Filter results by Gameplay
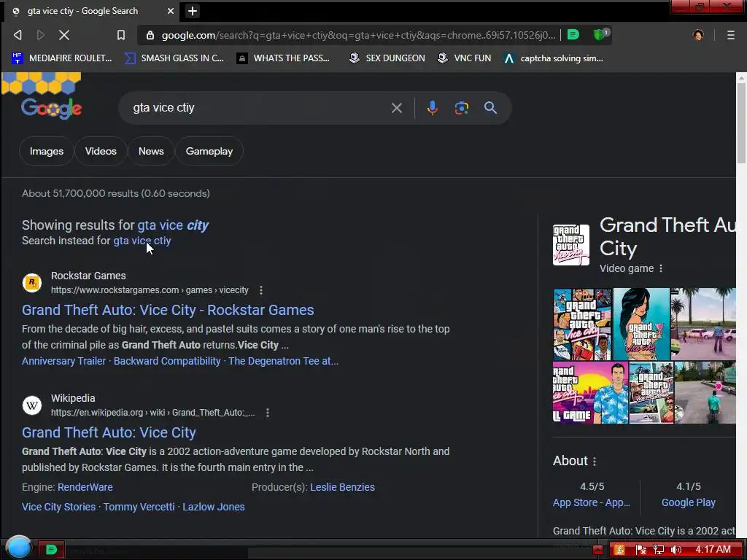Viewport: 747px width, 560px height. [209, 151]
